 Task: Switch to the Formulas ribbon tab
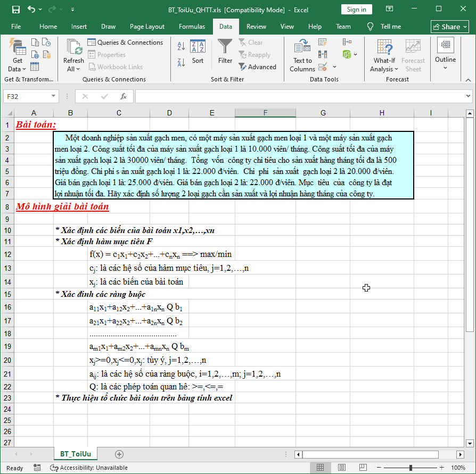tap(192, 26)
